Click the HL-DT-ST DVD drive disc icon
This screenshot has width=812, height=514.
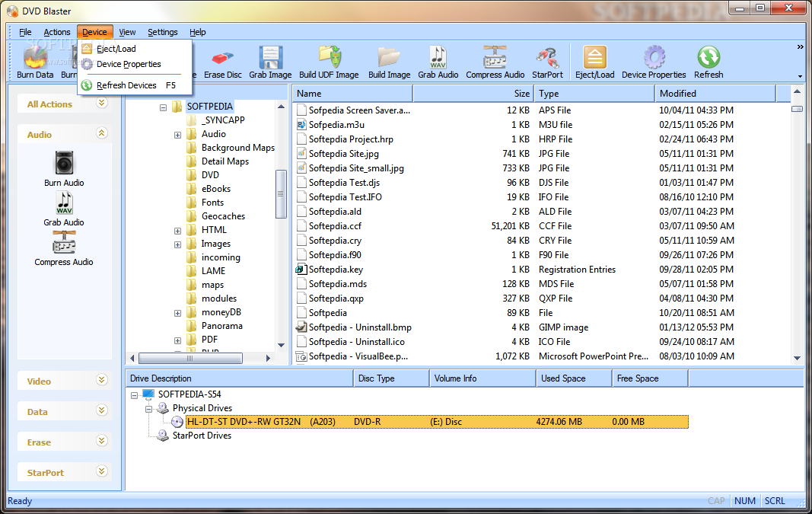click(177, 422)
